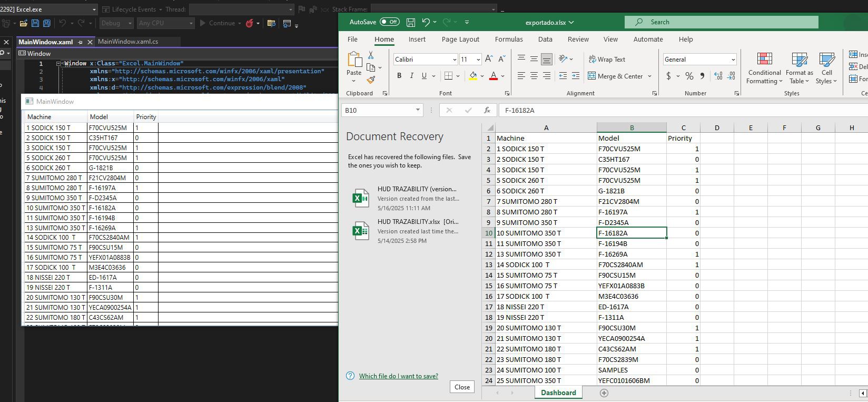
Task: Click the Insert Function fx icon
Action: click(x=487, y=110)
